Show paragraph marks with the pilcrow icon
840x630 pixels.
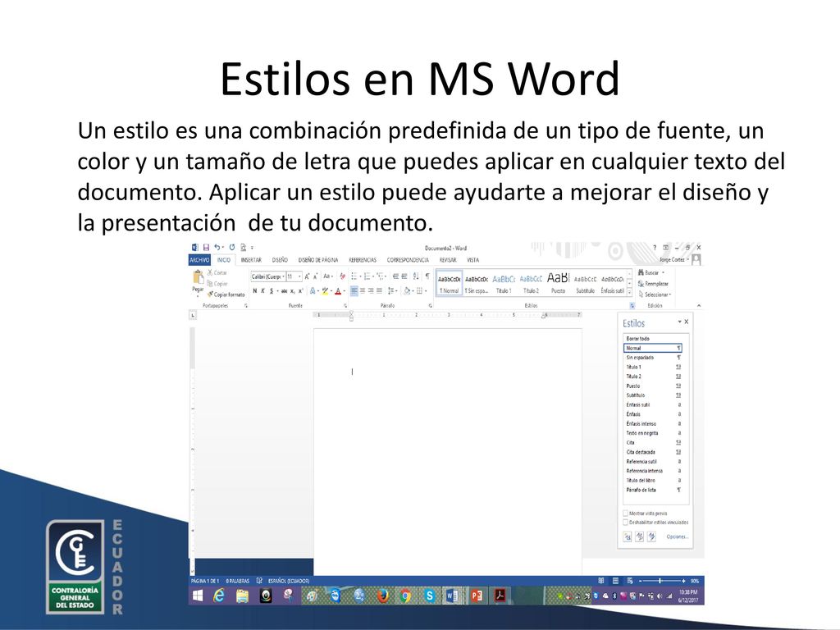click(x=427, y=276)
